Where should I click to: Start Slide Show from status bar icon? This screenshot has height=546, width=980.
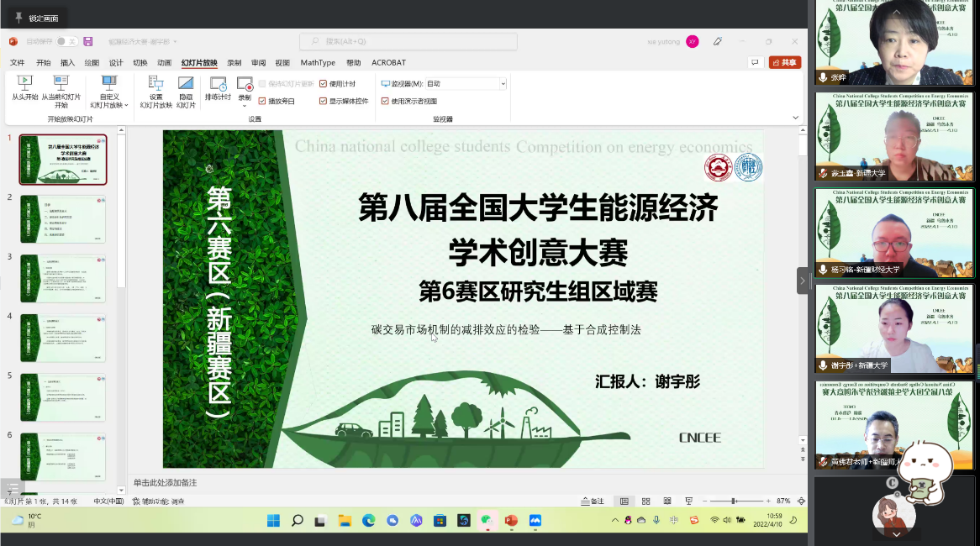[x=688, y=501]
